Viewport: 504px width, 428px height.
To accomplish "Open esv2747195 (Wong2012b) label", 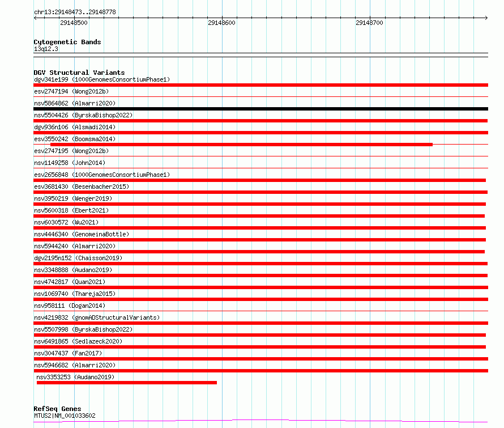I will coord(71,151).
